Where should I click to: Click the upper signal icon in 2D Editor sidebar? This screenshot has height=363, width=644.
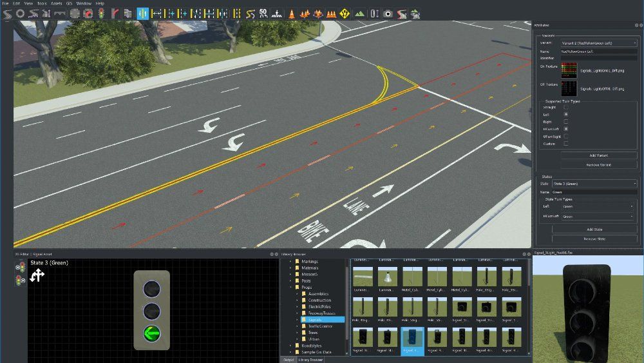[20, 268]
